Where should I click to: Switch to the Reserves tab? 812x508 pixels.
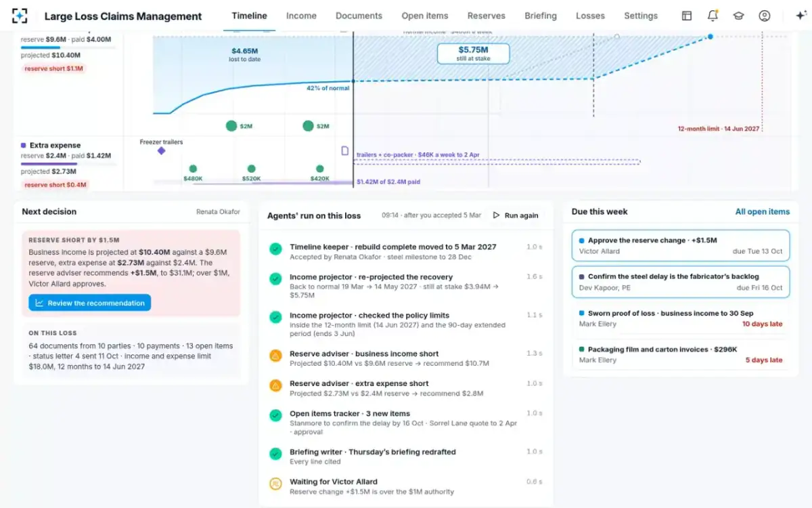pos(487,16)
